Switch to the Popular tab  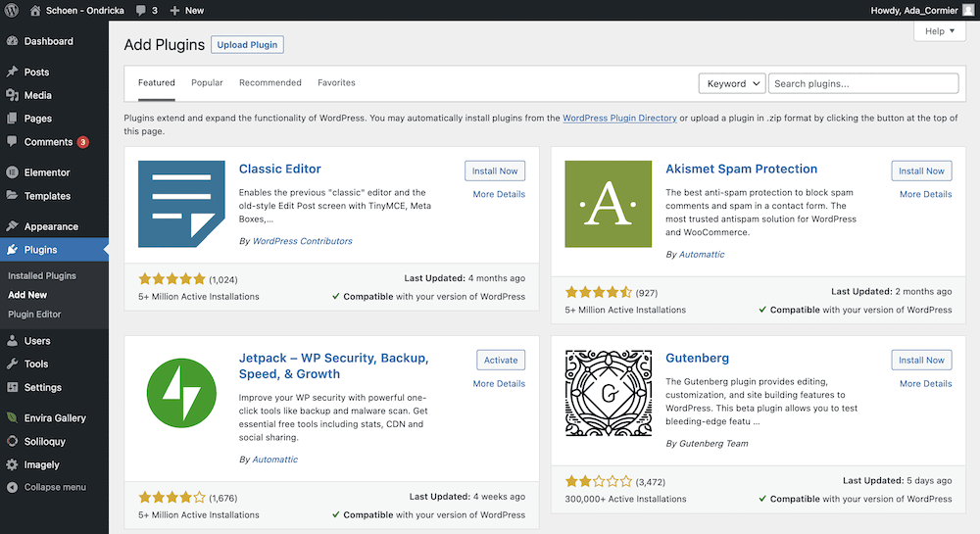(207, 82)
